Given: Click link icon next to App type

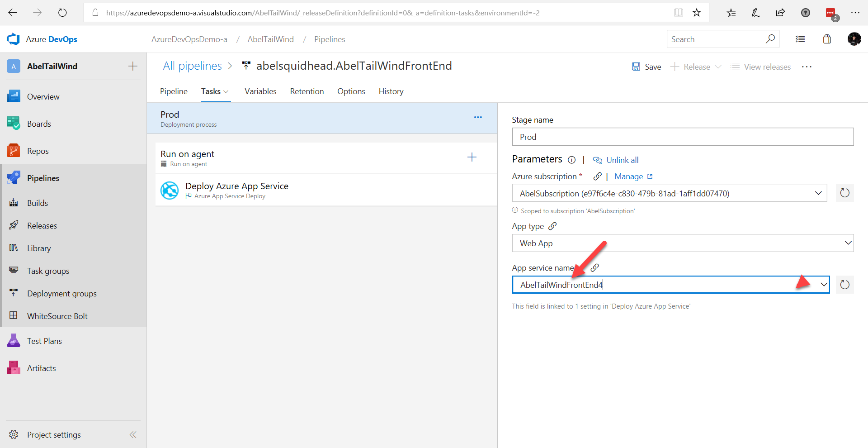Looking at the screenshot, I should click(552, 226).
